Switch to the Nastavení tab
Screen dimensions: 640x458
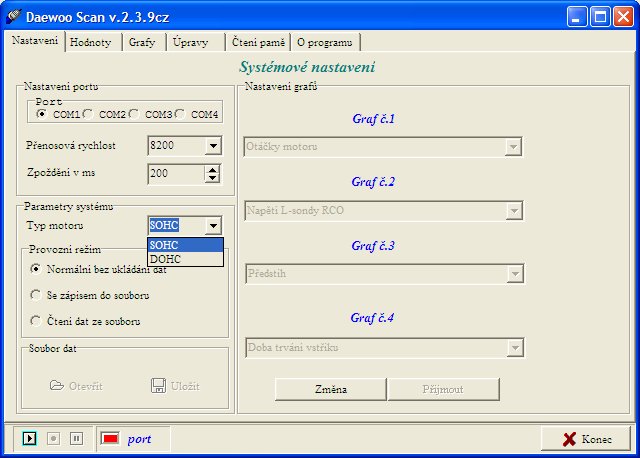click(x=35, y=40)
